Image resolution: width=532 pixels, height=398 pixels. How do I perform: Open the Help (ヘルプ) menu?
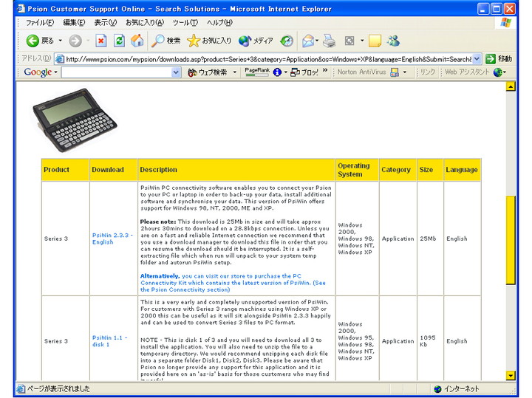click(220, 23)
